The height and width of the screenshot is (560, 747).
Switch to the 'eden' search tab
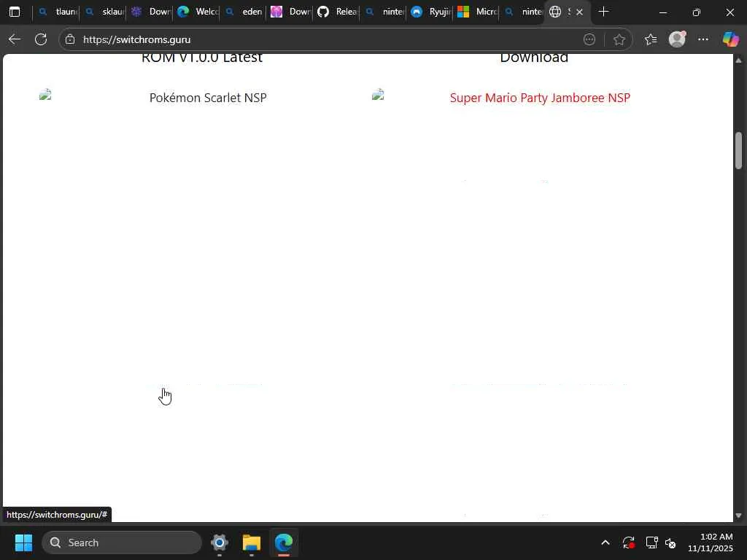point(244,12)
